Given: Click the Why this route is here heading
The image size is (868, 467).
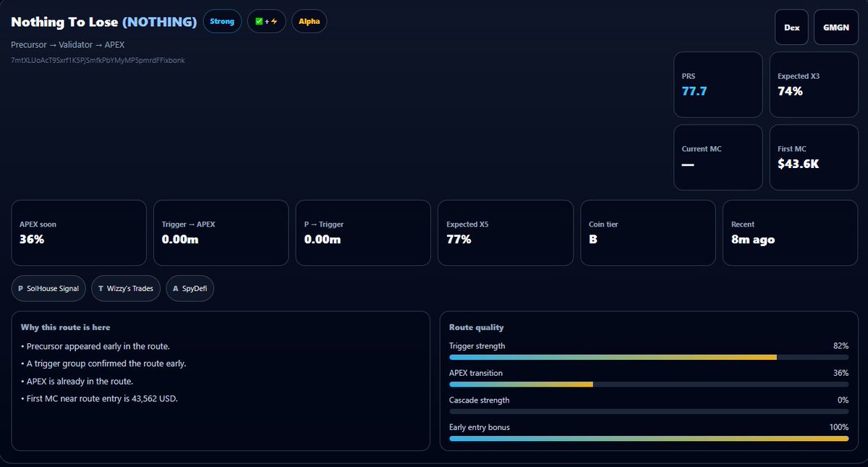Looking at the screenshot, I should tap(66, 328).
